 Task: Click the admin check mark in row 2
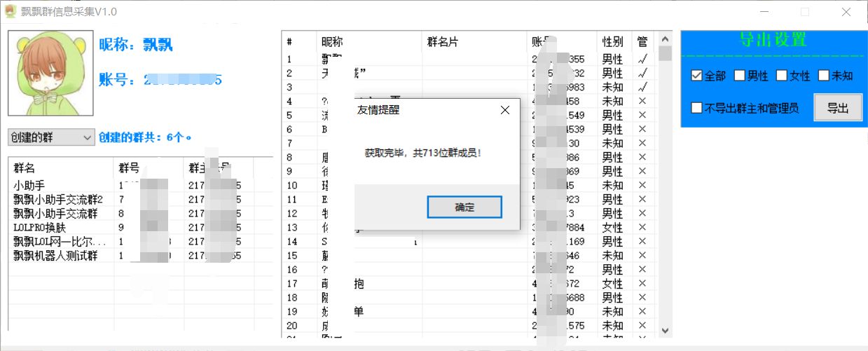click(x=643, y=74)
